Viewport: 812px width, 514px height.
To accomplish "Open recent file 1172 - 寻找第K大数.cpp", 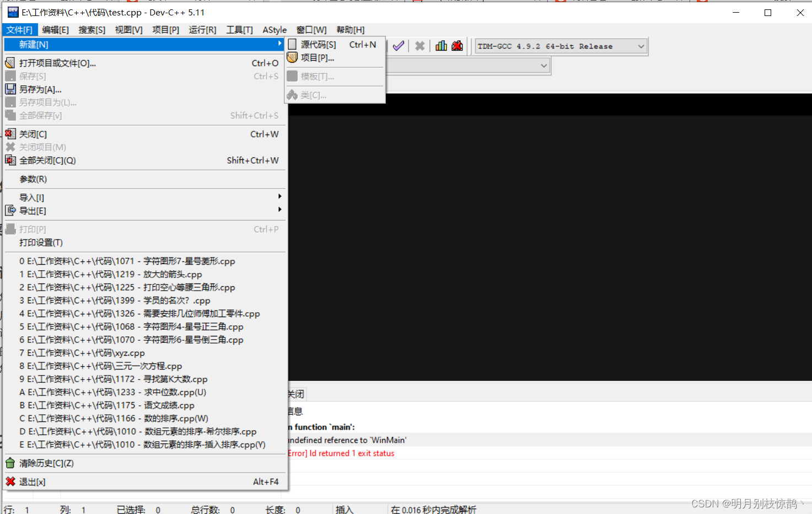I will coord(145,379).
